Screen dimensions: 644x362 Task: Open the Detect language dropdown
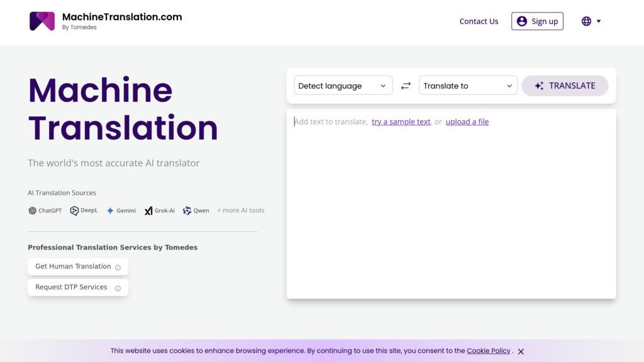coord(343,85)
